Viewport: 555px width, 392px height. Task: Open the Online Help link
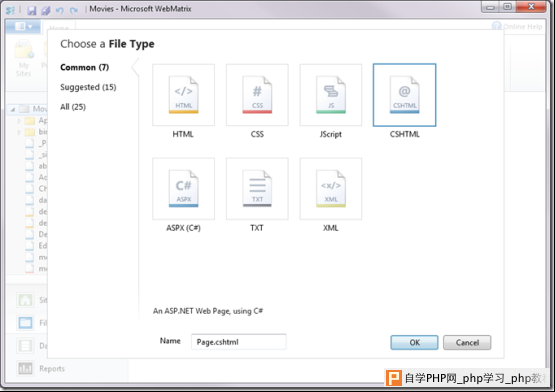[517, 27]
